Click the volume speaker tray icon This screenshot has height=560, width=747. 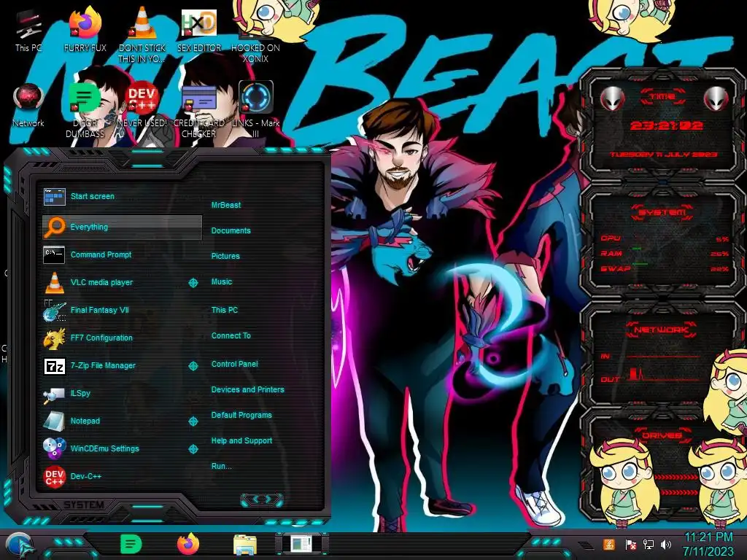[666, 544]
